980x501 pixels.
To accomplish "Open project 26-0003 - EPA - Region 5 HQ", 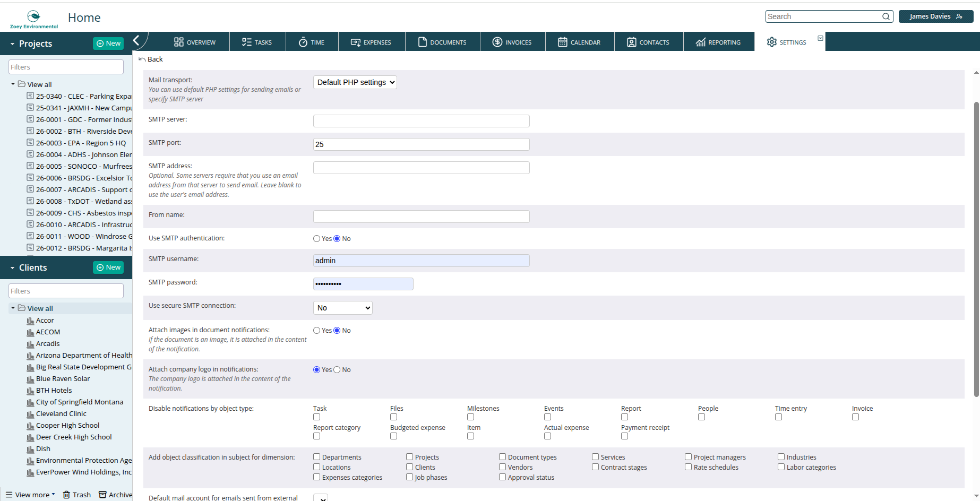I will point(76,143).
